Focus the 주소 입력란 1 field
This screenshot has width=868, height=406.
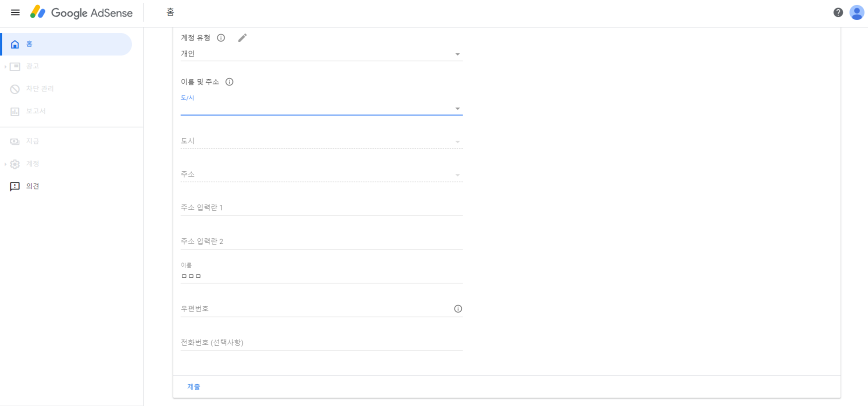pos(322,208)
